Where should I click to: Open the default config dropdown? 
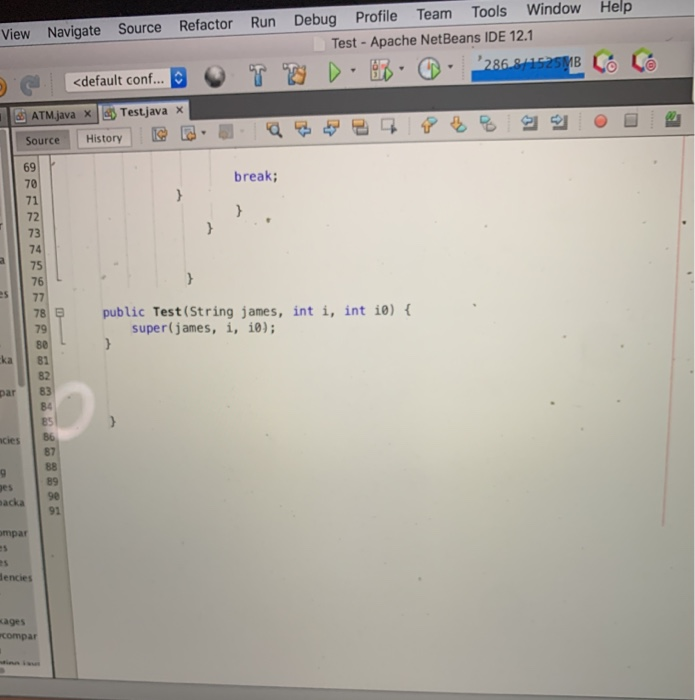point(126,79)
